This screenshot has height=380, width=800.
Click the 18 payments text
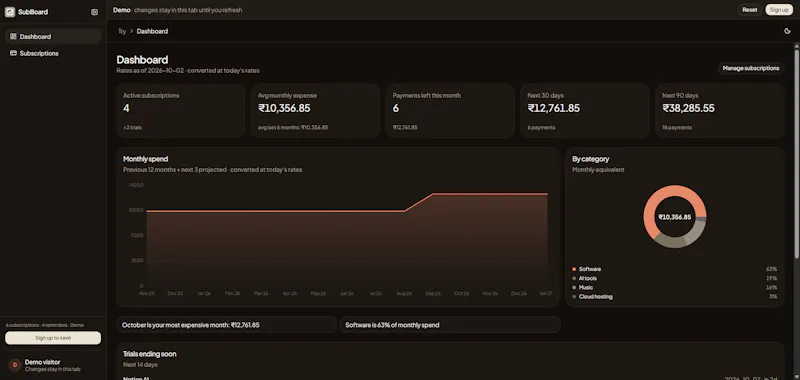tap(677, 128)
